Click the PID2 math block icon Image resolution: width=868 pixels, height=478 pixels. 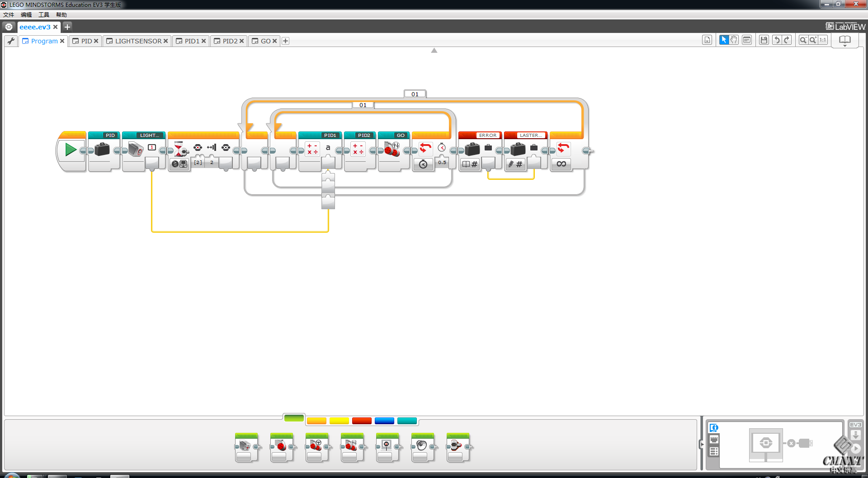[358, 149]
